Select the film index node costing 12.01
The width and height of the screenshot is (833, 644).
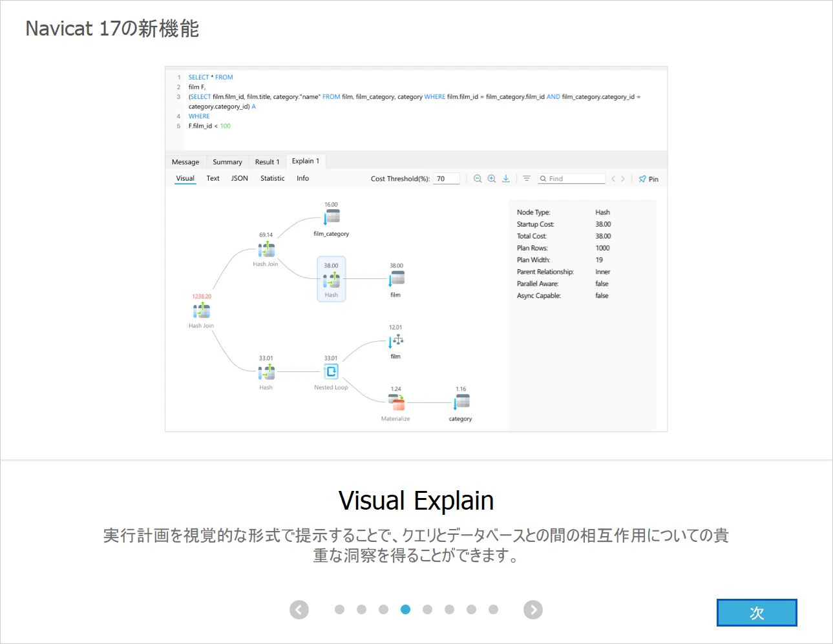(396, 340)
